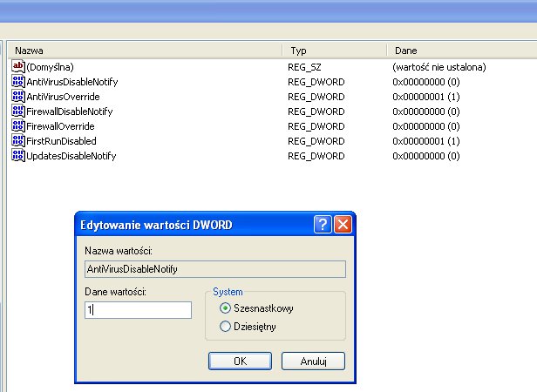The height and width of the screenshot is (392, 537).
Task: Confirm the edit with OK button
Action: click(241, 361)
